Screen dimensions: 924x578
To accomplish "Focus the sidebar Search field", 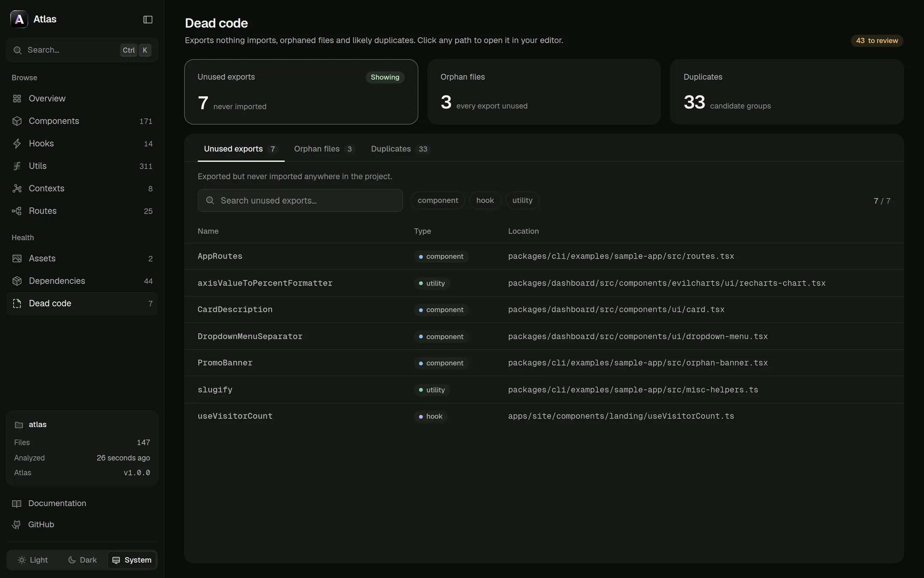I will (82, 50).
